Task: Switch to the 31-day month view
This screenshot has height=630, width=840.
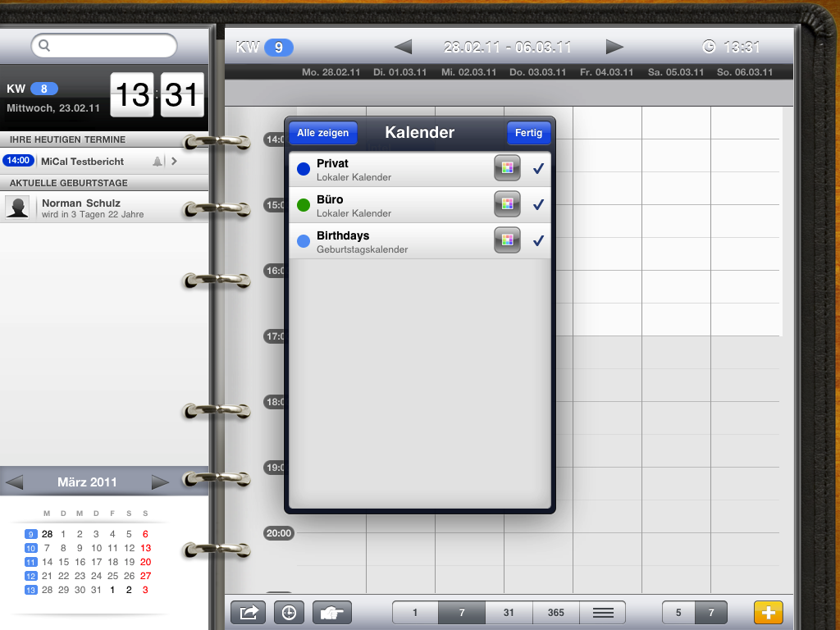Action: point(508,612)
